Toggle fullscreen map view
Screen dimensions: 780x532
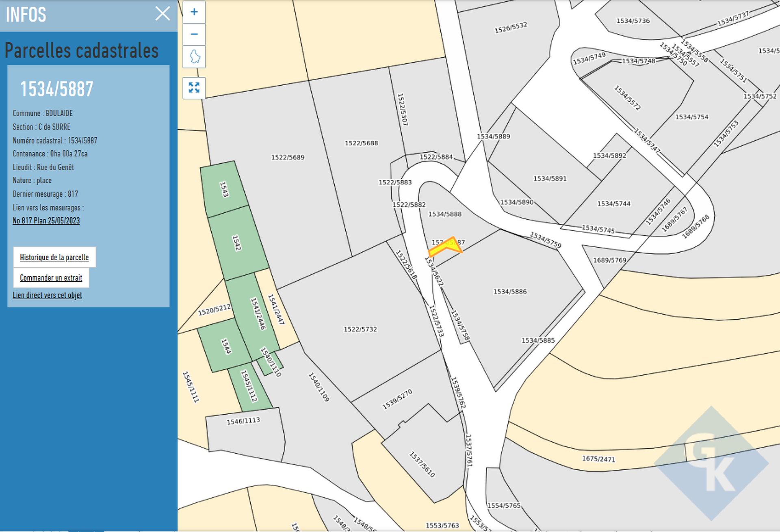[194, 87]
